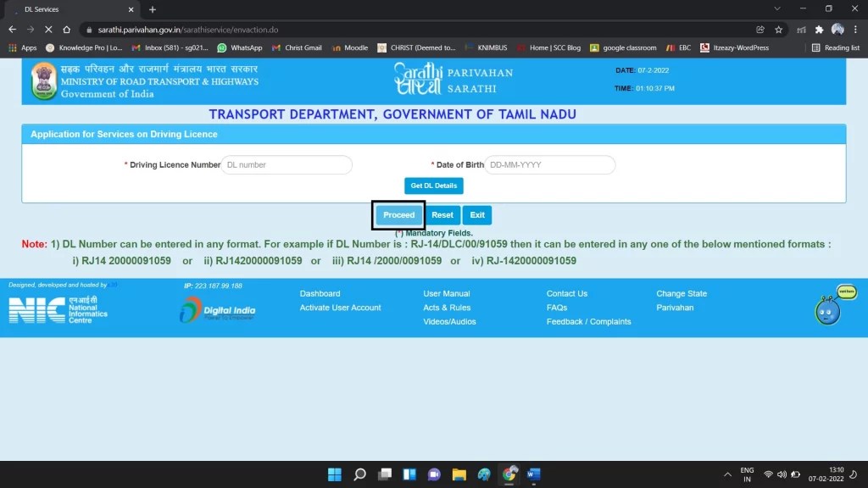Open the Moodle bookmark
The height and width of the screenshot is (488, 868).
click(x=350, y=47)
